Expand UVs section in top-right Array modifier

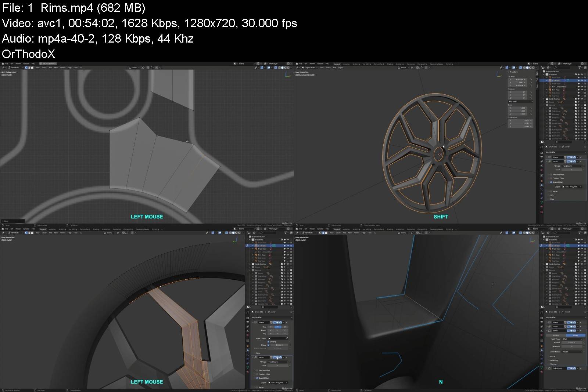549,195
